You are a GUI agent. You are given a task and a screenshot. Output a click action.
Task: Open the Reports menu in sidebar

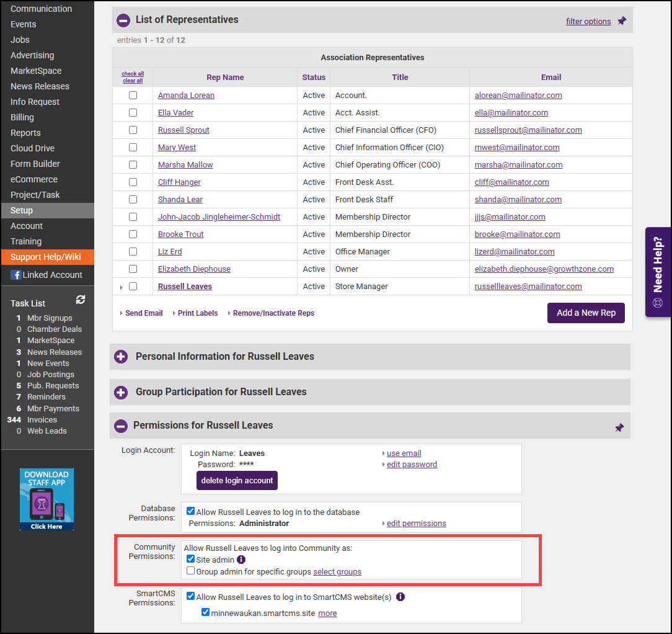(25, 133)
